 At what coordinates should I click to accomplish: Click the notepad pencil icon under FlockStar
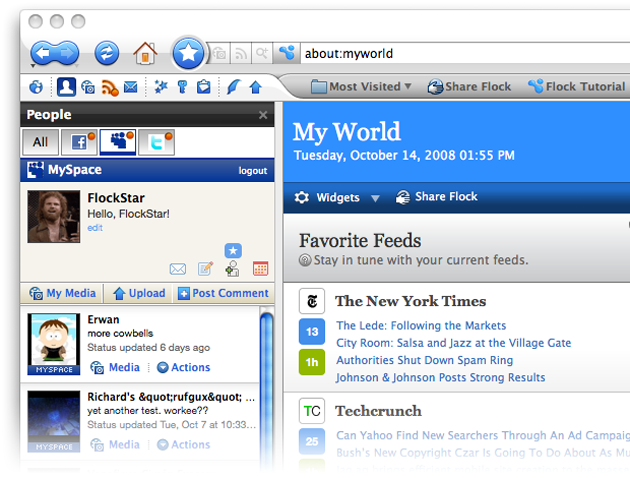[x=206, y=268]
